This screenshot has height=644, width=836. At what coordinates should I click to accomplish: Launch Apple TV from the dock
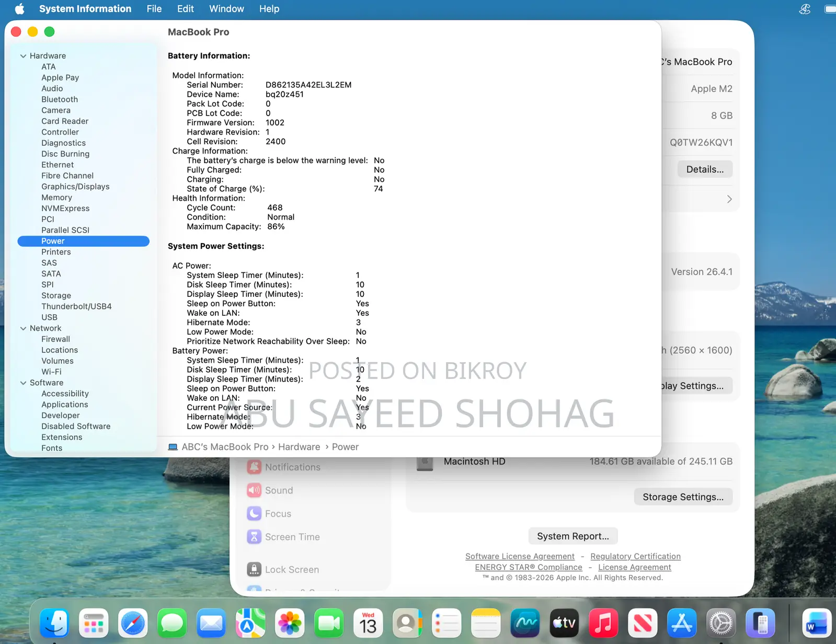tap(564, 623)
